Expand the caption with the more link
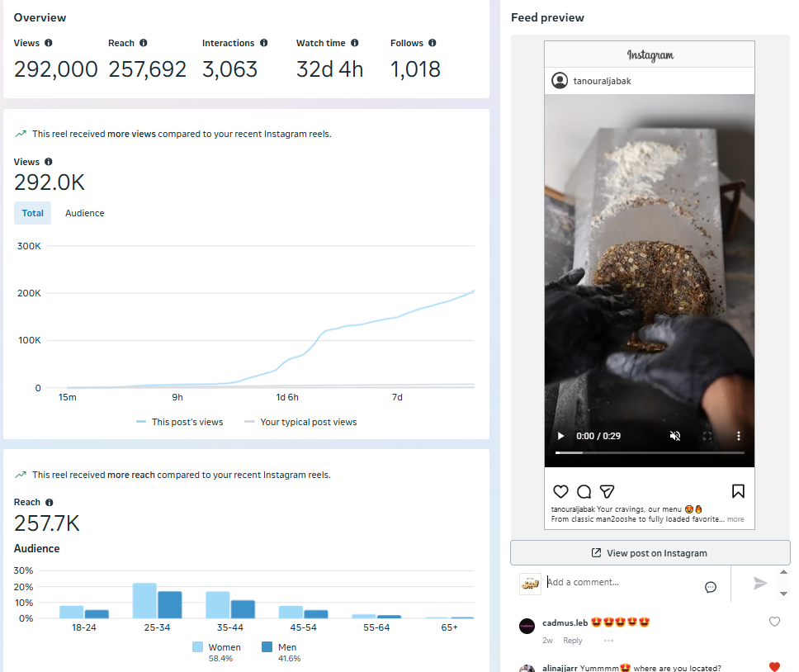Viewport: 799px width, 672px height. coord(735,520)
